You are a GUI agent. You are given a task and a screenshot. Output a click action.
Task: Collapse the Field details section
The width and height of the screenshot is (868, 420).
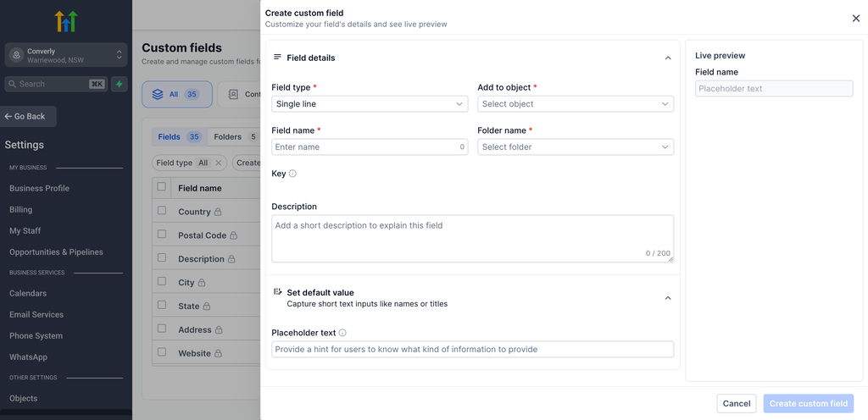pyautogui.click(x=668, y=58)
